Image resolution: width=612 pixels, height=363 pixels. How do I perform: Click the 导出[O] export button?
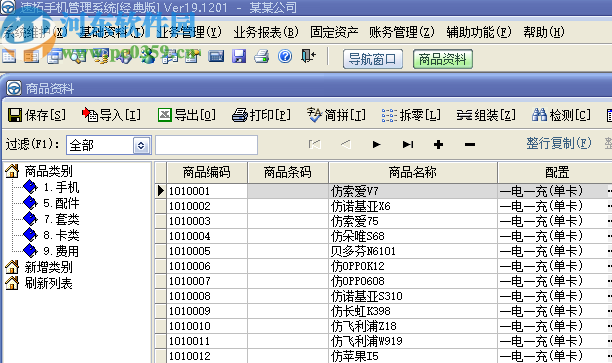point(187,115)
